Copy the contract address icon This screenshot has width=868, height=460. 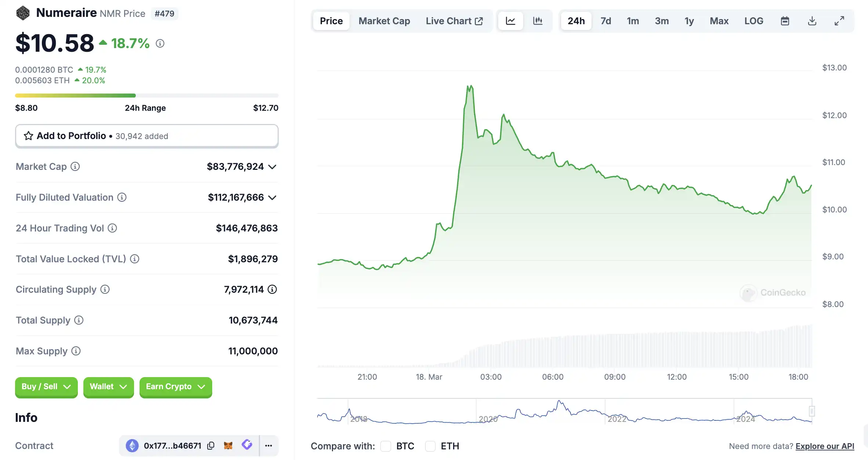(x=211, y=446)
